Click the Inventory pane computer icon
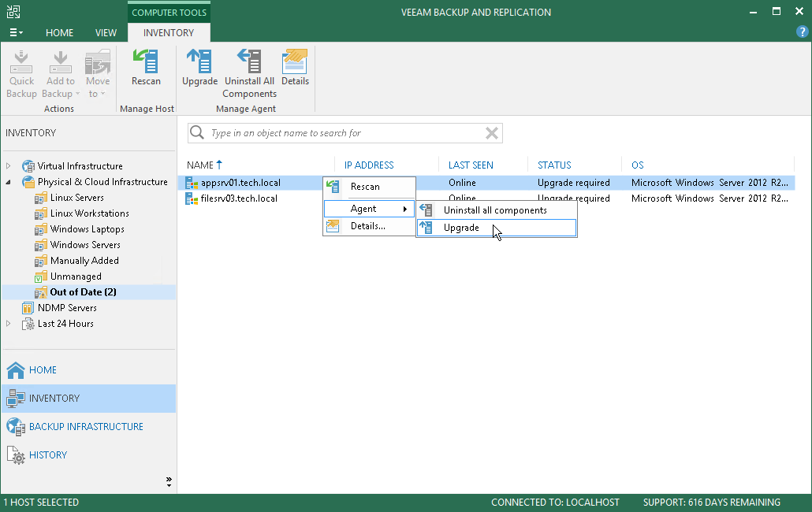812x512 pixels. click(x=16, y=399)
